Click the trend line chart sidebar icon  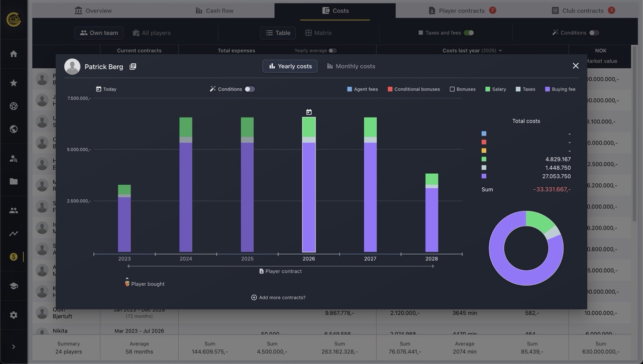point(14,233)
